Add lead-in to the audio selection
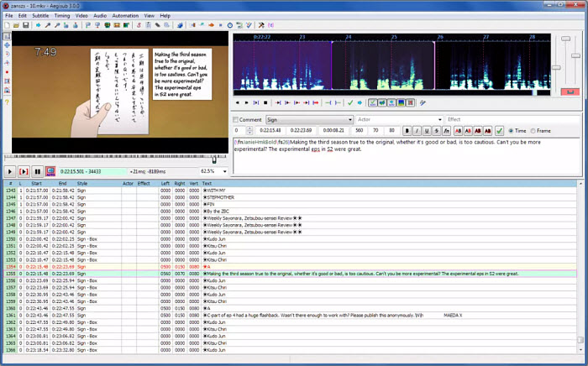 coord(328,102)
